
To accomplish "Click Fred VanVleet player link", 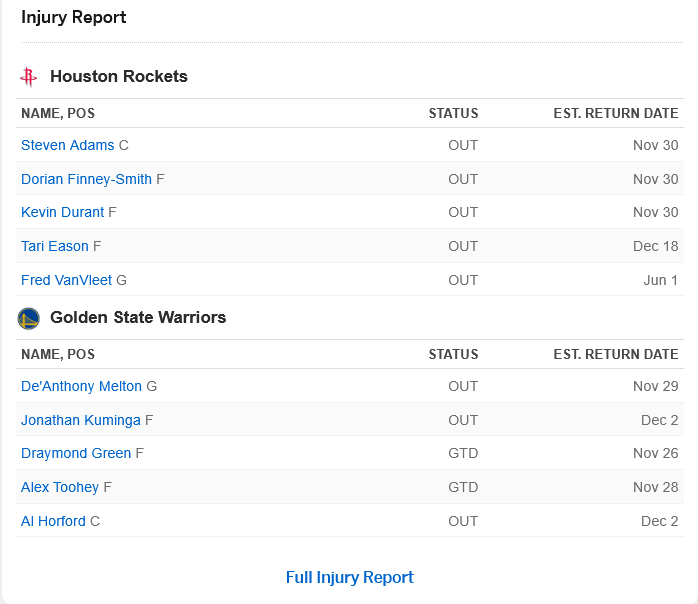I will tap(66, 280).
